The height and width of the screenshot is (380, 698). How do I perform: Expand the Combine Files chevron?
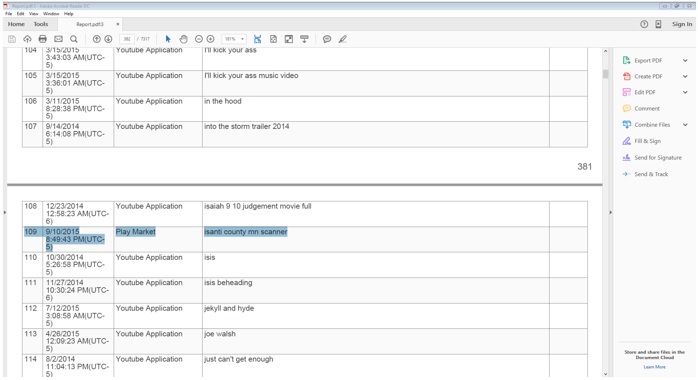click(x=685, y=125)
